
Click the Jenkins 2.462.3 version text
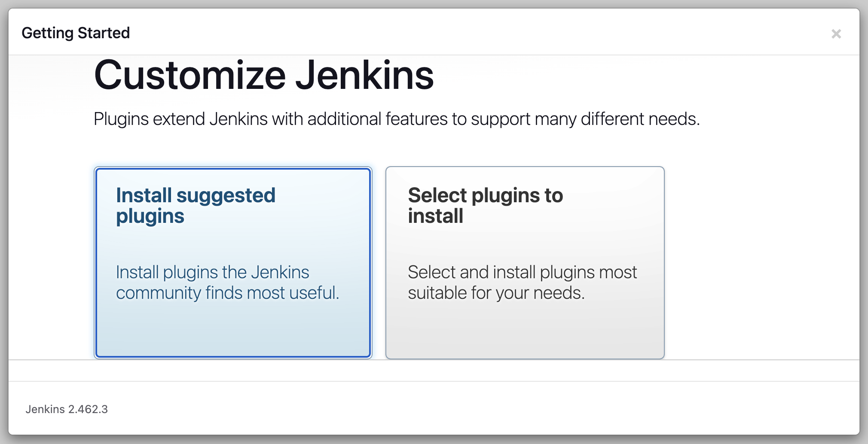pyautogui.click(x=67, y=409)
